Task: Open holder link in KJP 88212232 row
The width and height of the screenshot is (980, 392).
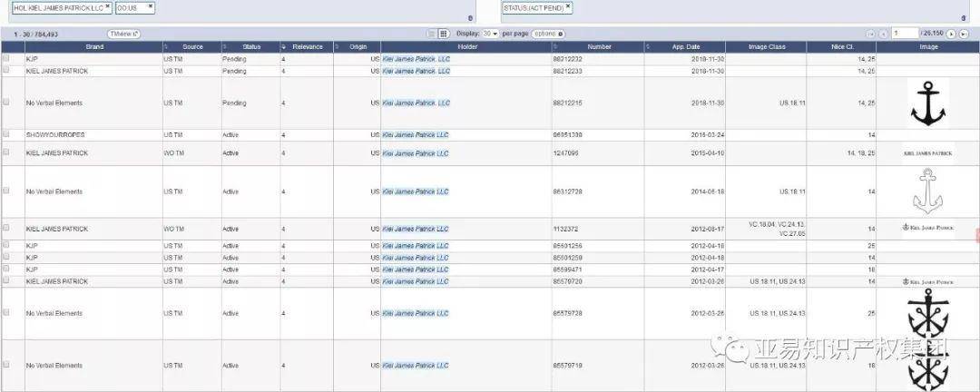Action: [416, 59]
